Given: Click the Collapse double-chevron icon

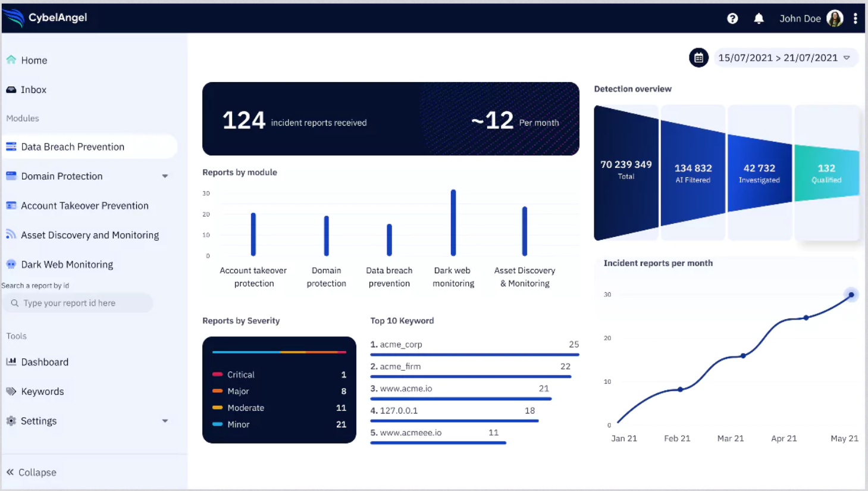Looking at the screenshot, I should 10,472.
